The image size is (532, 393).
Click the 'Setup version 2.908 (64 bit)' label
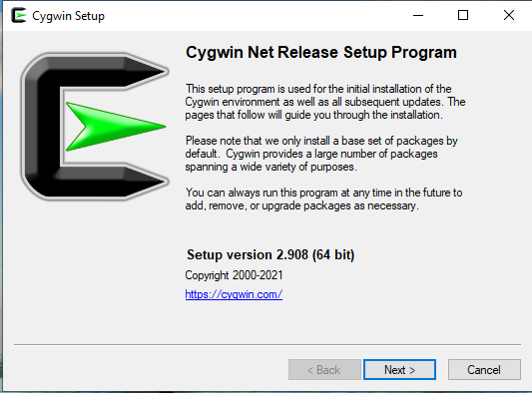(270, 254)
